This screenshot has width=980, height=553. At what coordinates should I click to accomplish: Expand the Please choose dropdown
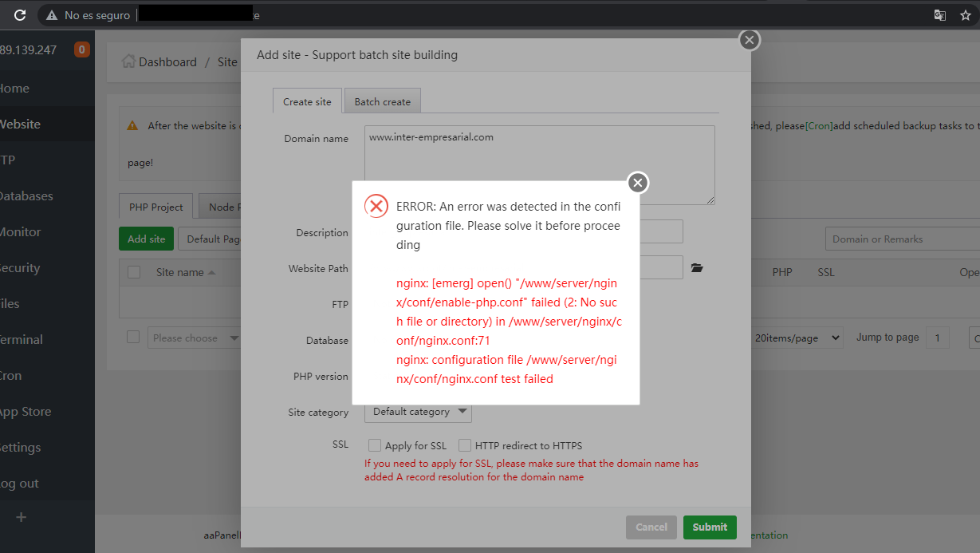[195, 338]
